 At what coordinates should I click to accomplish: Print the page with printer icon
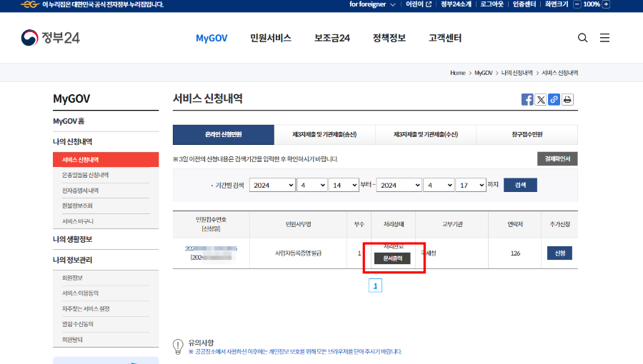point(567,99)
